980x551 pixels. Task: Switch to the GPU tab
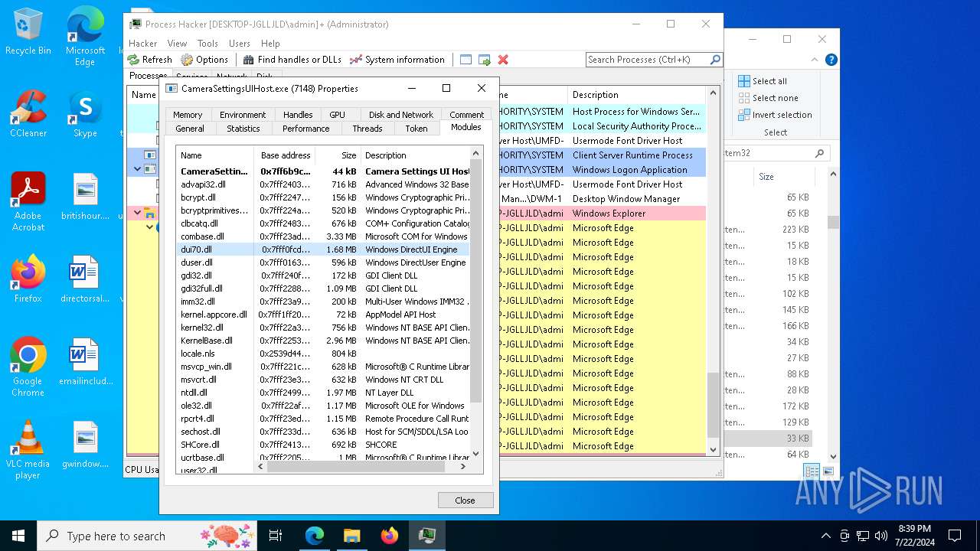tap(337, 115)
